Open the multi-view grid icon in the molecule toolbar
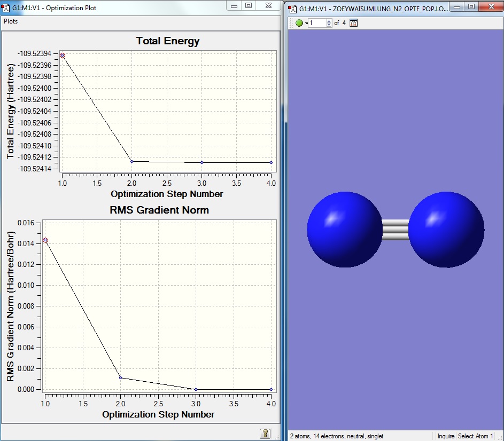504x441 pixels. click(x=353, y=23)
